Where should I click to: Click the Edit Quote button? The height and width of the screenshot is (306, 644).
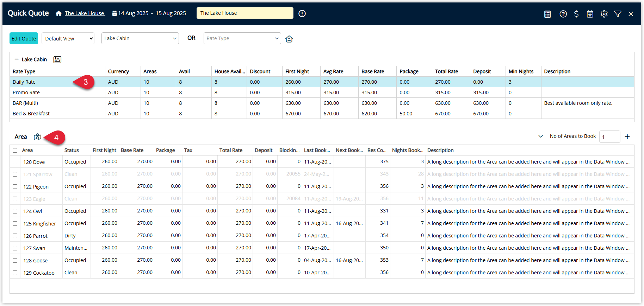click(x=24, y=38)
